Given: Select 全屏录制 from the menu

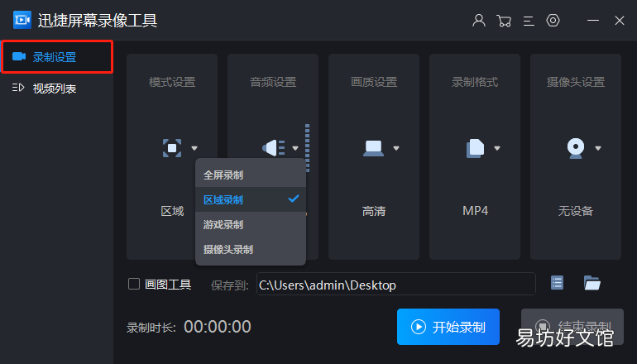Looking at the screenshot, I should (x=251, y=175).
